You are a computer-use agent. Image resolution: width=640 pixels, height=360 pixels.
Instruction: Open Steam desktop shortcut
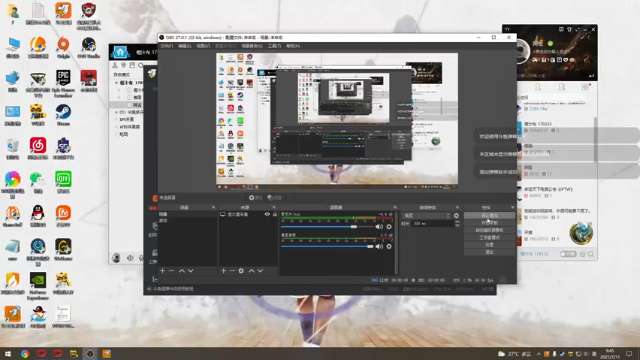63,114
